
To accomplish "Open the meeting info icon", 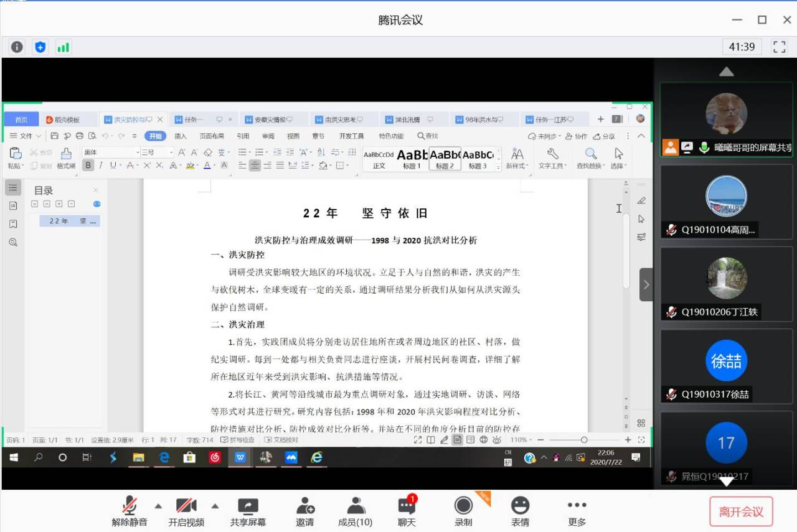I will tap(17, 47).
